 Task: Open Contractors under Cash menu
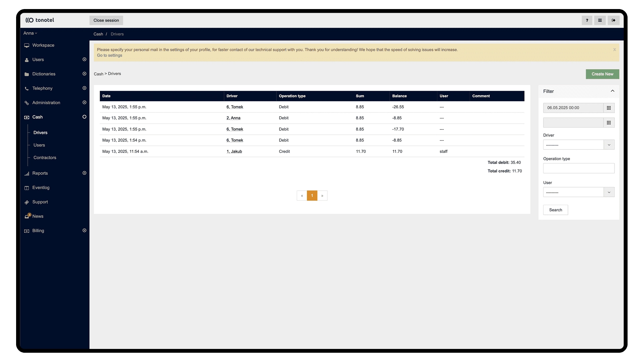point(45,158)
